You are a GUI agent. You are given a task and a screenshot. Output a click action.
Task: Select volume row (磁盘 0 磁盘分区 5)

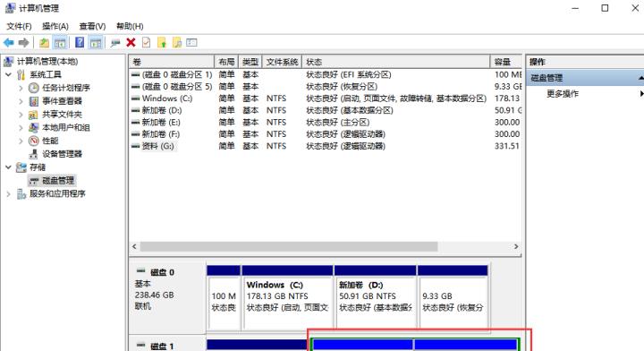pyautogui.click(x=326, y=86)
